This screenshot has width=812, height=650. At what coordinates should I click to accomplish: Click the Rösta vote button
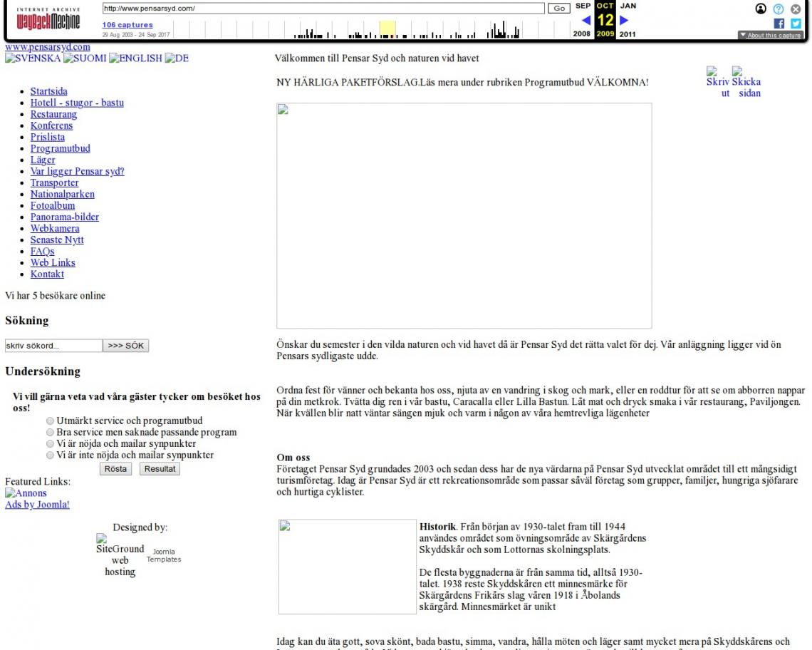click(x=115, y=468)
